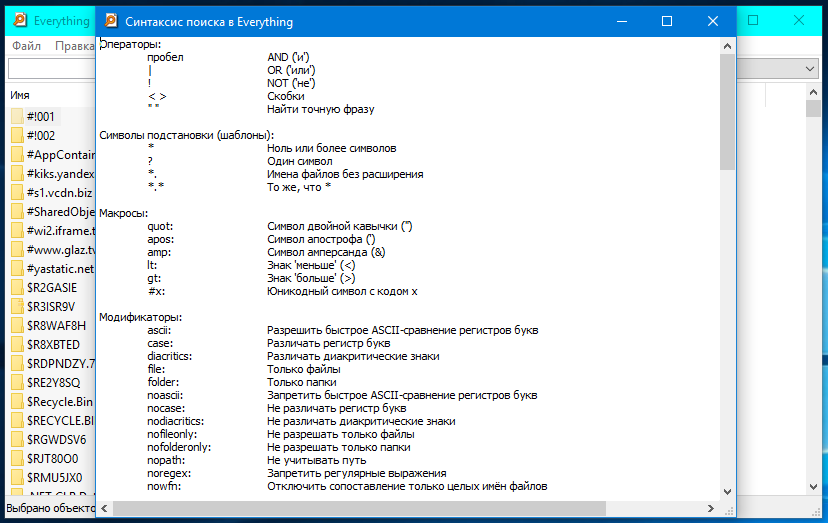Select folder icon beside $RE2Y8SQ
Screen dimensions: 828x523
pyautogui.click(x=17, y=382)
